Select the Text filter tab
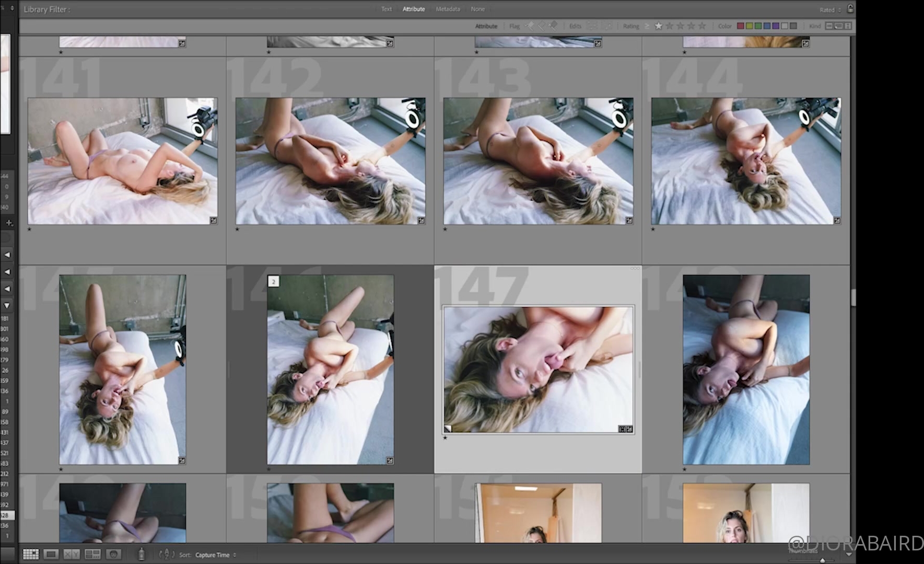This screenshot has width=924, height=564. (x=386, y=9)
